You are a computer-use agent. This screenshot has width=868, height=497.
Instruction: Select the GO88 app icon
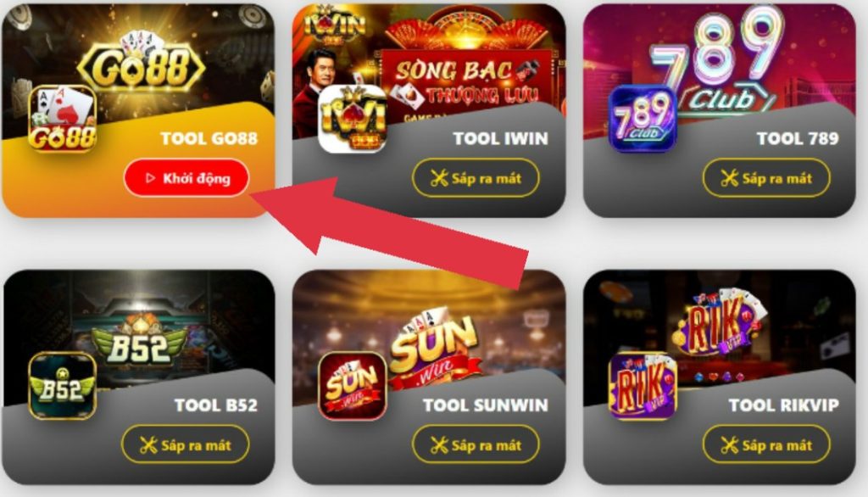click(63, 119)
